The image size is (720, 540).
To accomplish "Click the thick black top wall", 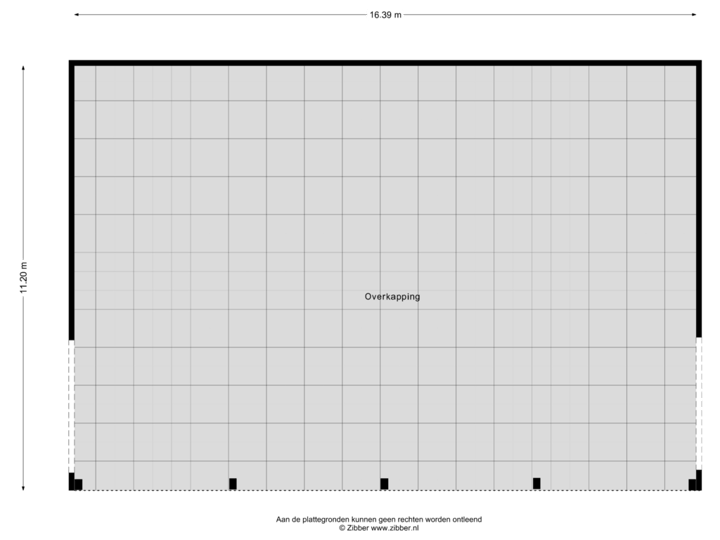I will [x=384, y=62].
